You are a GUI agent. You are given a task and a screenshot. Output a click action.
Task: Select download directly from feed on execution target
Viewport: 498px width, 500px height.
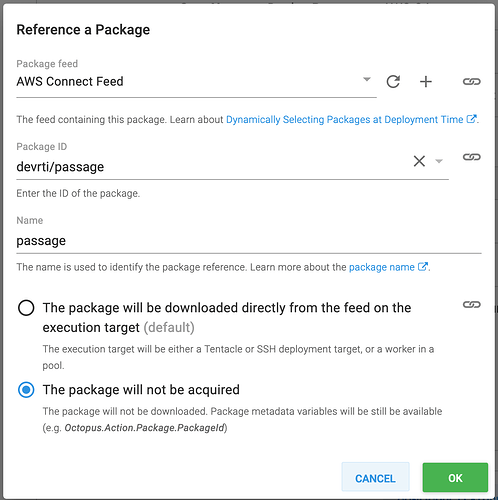click(26, 308)
